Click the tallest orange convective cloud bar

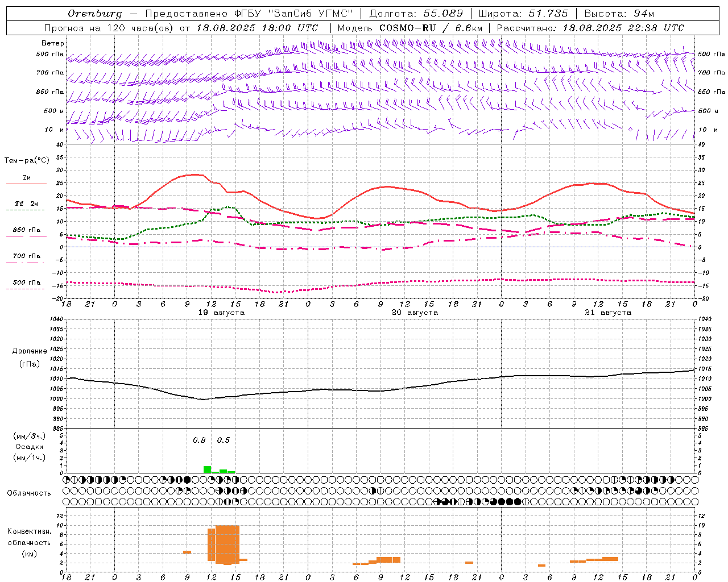(227, 544)
